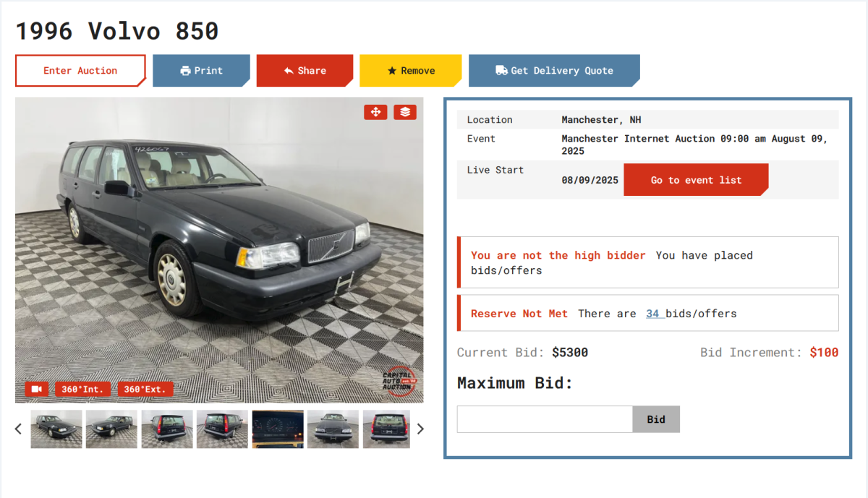This screenshot has width=868, height=498.
Task: View the 360° Ext. exterior tour
Action: pyautogui.click(x=145, y=389)
